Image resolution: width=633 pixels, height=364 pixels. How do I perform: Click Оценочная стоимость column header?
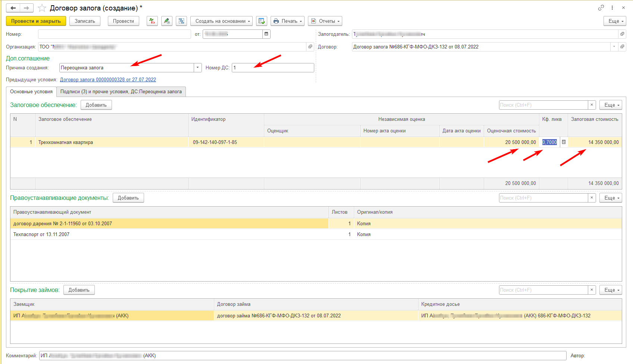tap(511, 131)
